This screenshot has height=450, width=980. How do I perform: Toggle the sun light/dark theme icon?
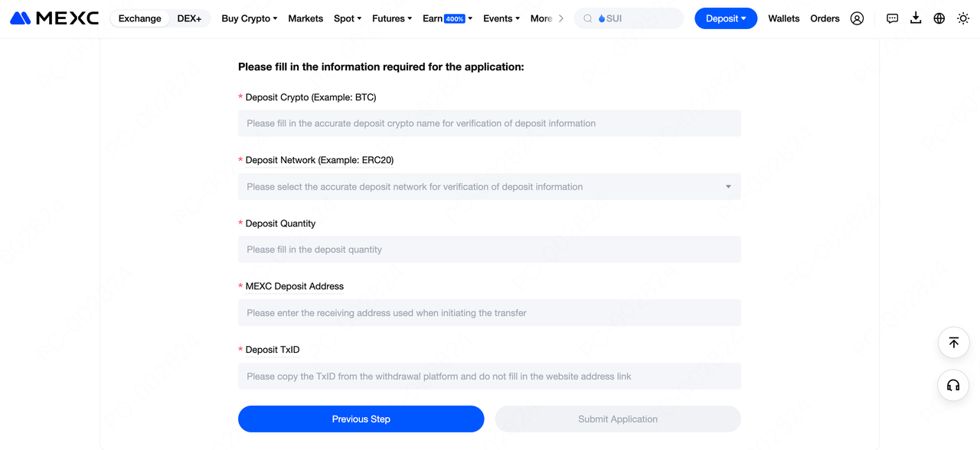pyautogui.click(x=963, y=18)
